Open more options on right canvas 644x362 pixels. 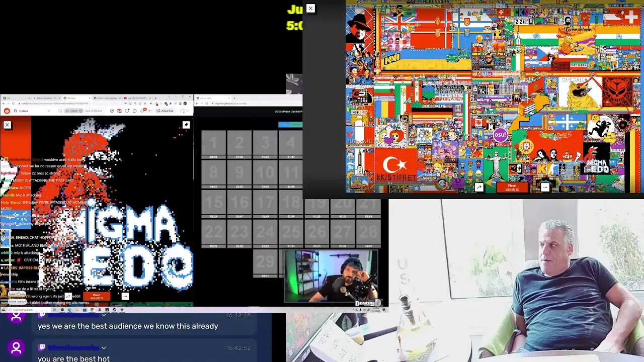(x=545, y=187)
